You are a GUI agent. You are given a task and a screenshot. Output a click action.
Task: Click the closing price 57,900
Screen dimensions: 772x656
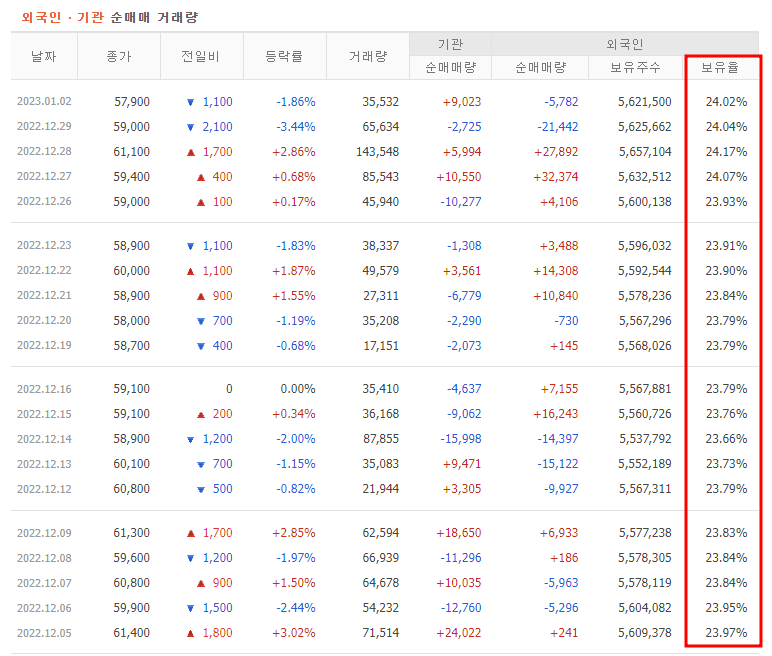click(x=132, y=101)
